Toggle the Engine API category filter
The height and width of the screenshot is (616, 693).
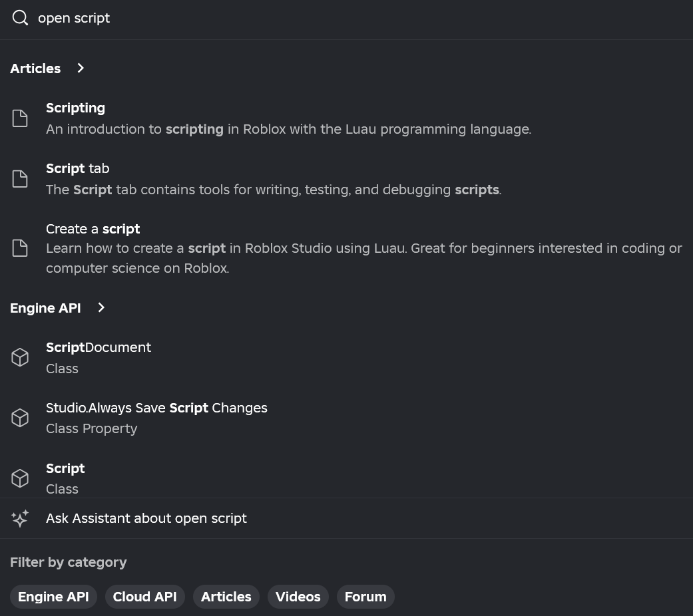tap(53, 597)
